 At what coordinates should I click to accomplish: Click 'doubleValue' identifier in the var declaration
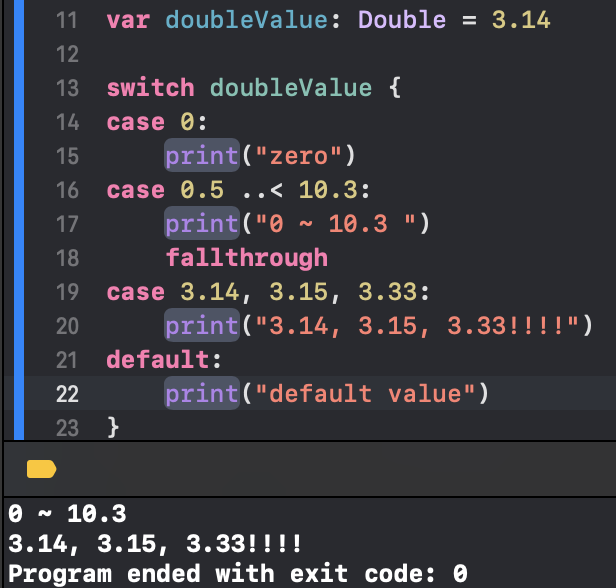pyautogui.click(x=247, y=20)
